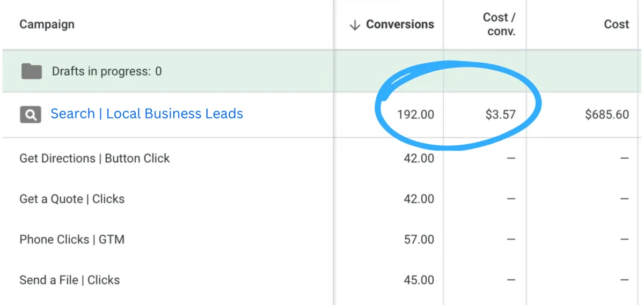This screenshot has width=644, height=305.
Task: Select the Send a File | Clicks row
Action: click(69, 280)
